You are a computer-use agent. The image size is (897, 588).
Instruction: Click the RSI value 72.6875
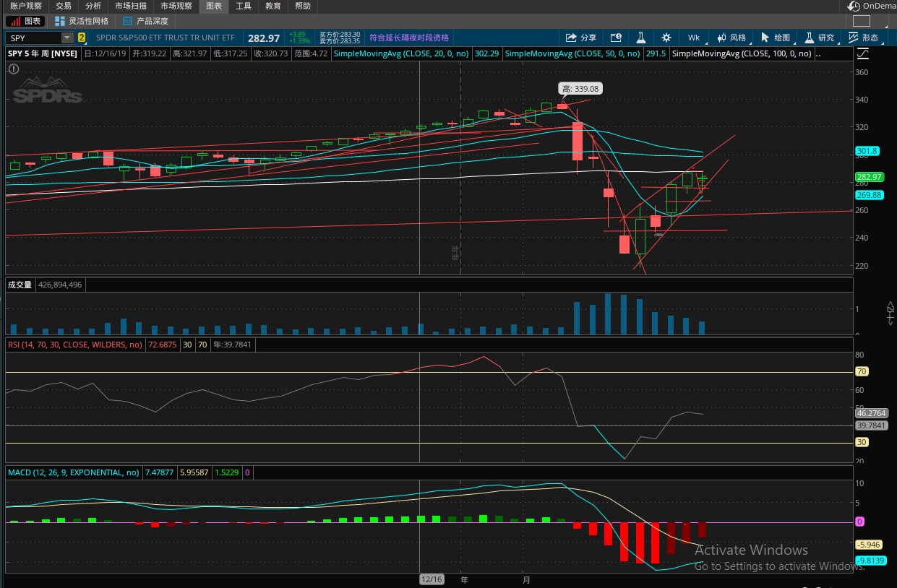pos(163,345)
